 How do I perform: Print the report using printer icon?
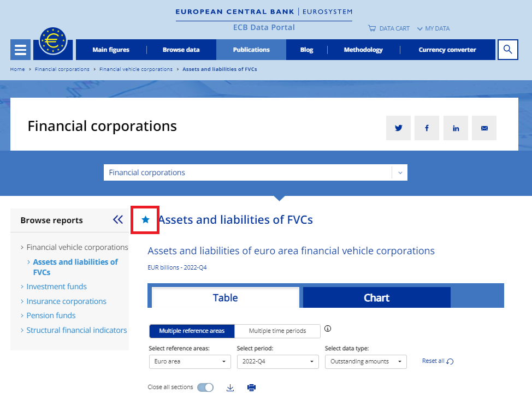(x=251, y=387)
